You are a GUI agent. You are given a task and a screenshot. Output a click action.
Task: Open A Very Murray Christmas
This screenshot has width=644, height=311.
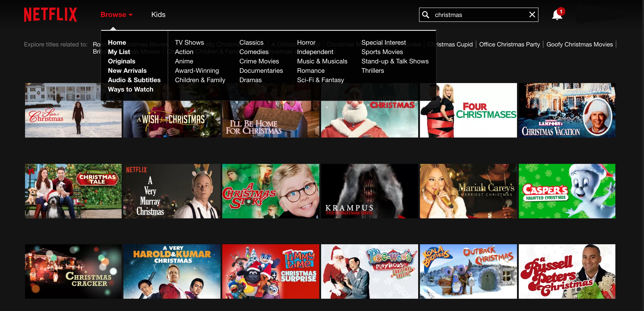172,191
